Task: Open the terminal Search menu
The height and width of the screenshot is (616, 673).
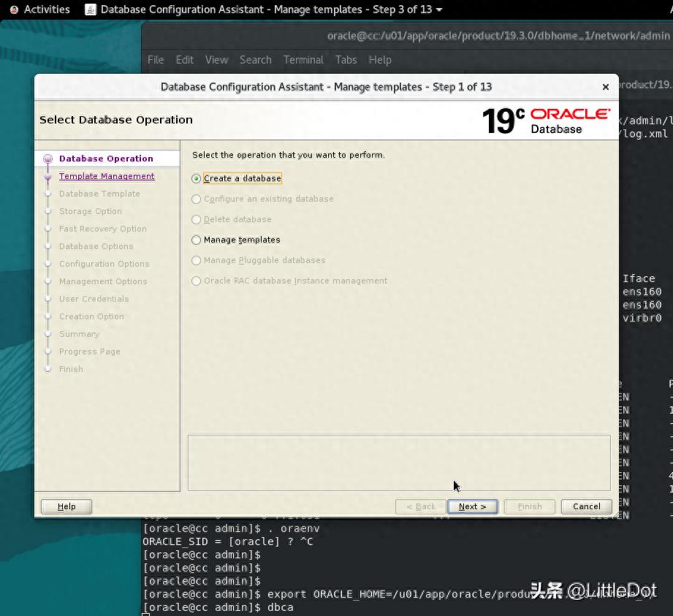Action: coord(255,60)
